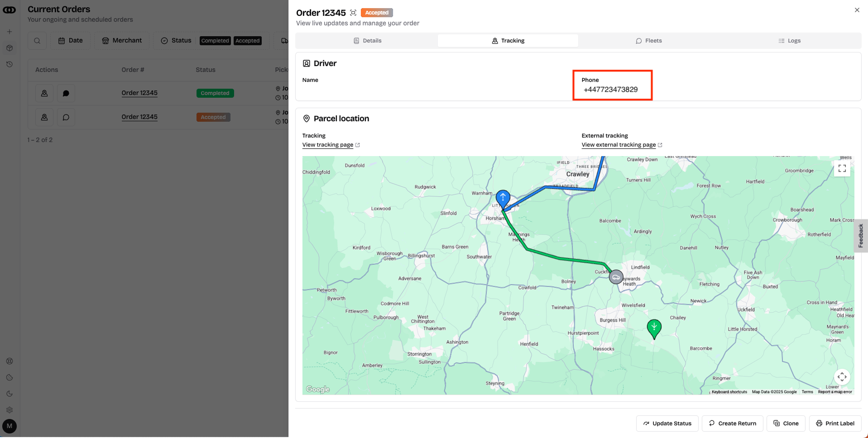Click the search icon button in Current Orders
This screenshot has width=868, height=438.
pyautogui.click(x=37, y=41)
